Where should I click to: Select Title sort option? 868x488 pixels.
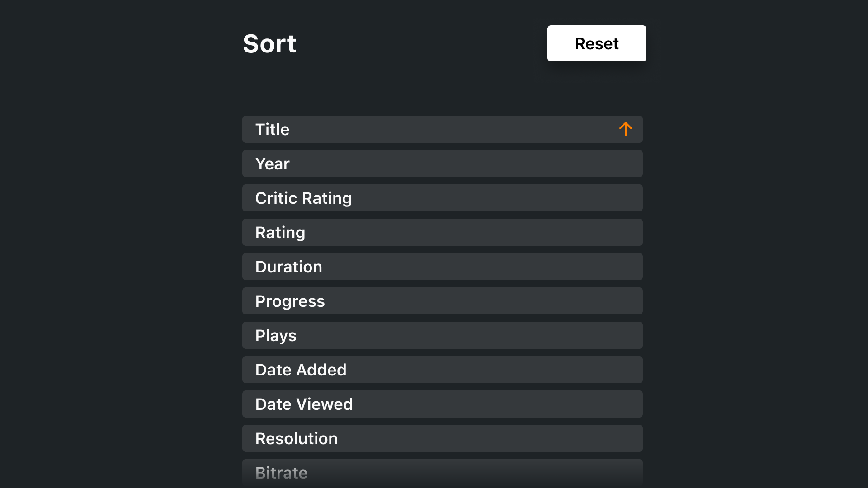[442, 129]
